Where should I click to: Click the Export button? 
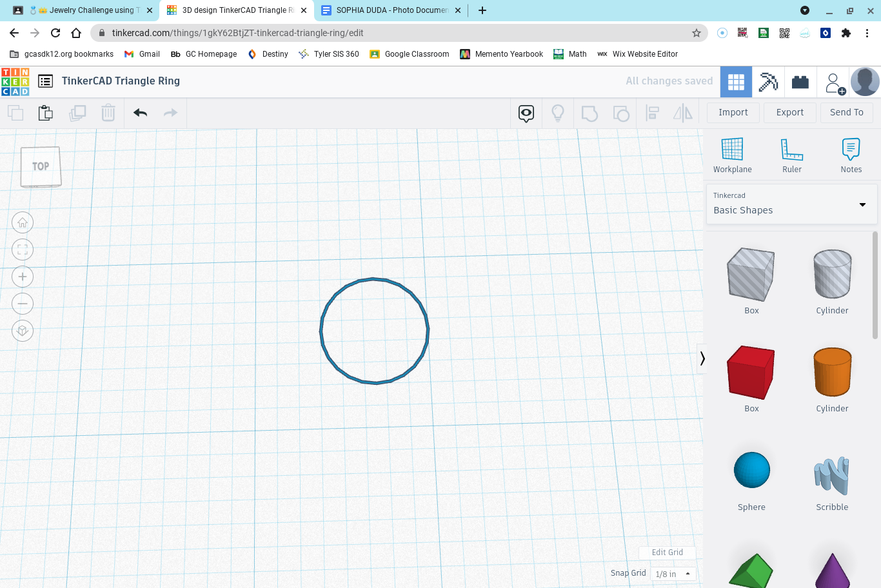[x=790, y=112]
